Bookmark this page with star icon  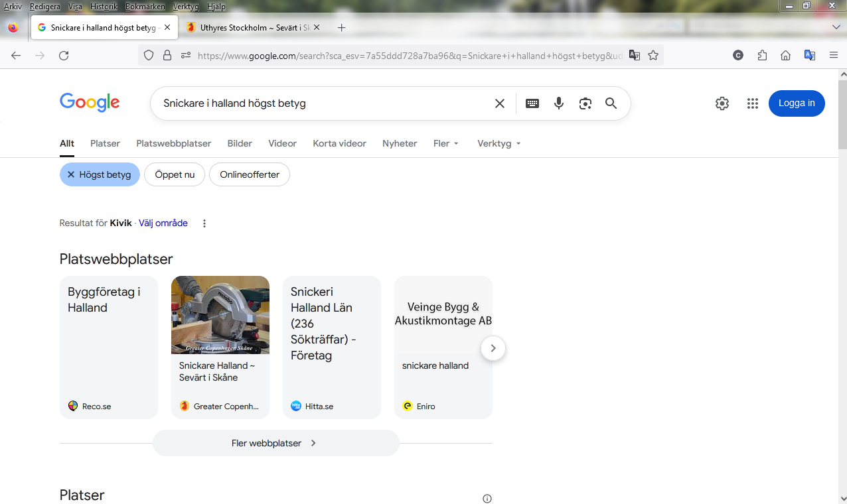coord(653,56)
